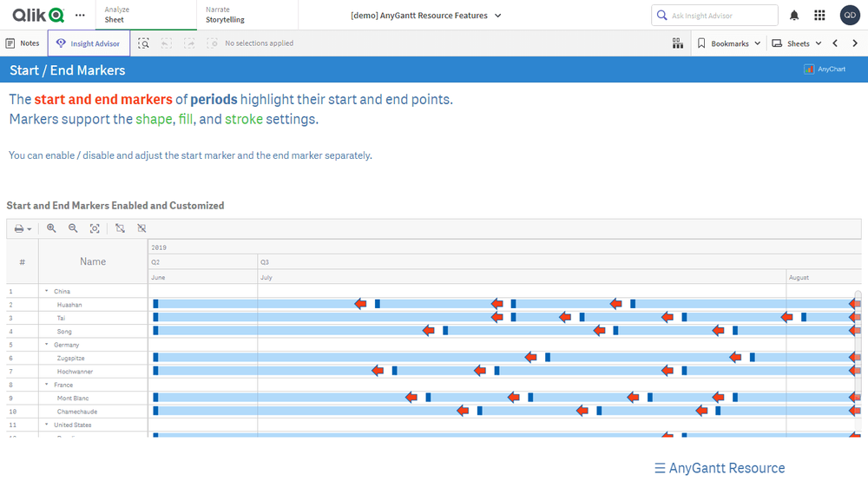Go to the next sheet arrow
The image size is (868, 488).
coord(855,43)
